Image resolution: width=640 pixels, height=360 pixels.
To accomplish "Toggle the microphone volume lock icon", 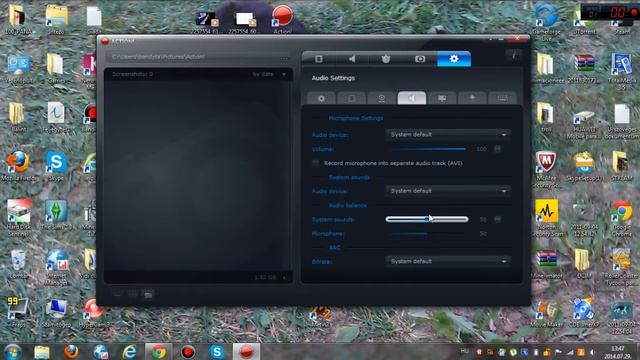I will point(498,149).
